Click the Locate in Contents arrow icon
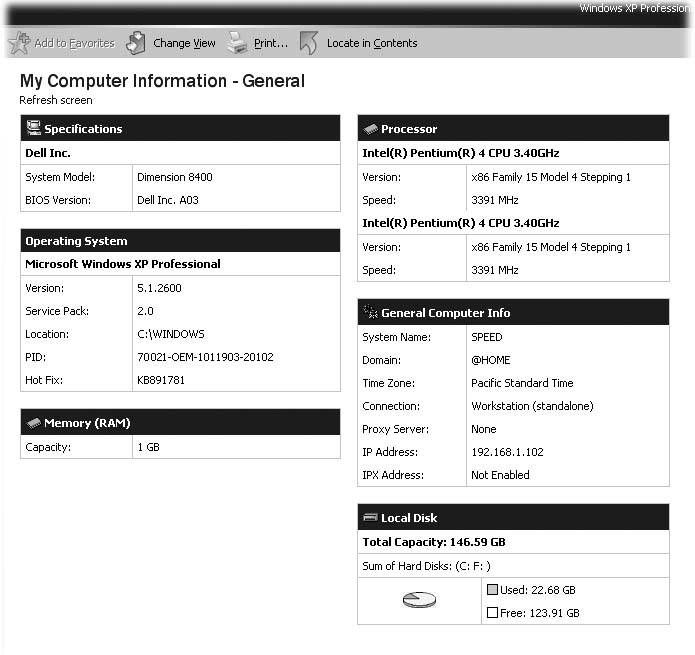The image size is (695, 655). click(310, 43)
